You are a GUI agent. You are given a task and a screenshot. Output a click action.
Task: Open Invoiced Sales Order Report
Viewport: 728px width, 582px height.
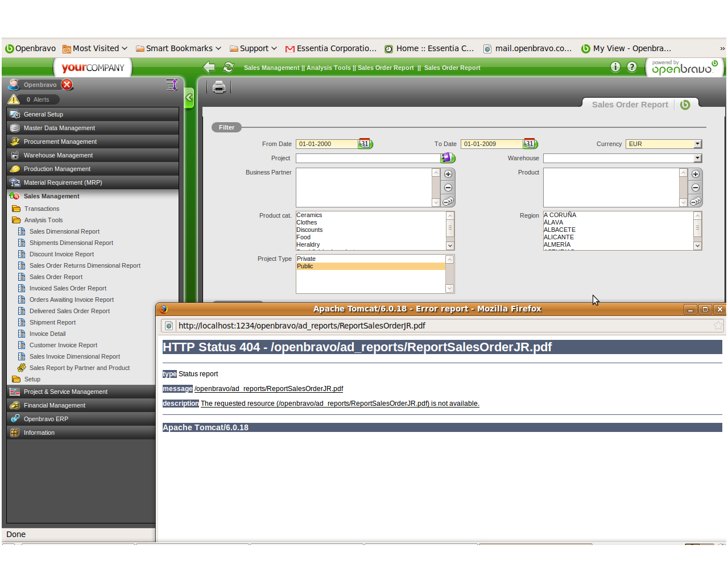[x=68, y=288]
